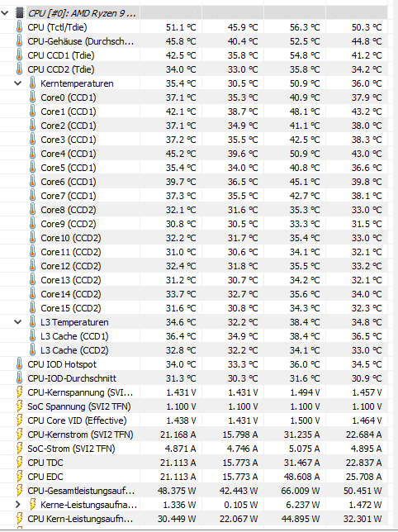Click thermometer icon of Core8 (CCD2)

(32, 210)
